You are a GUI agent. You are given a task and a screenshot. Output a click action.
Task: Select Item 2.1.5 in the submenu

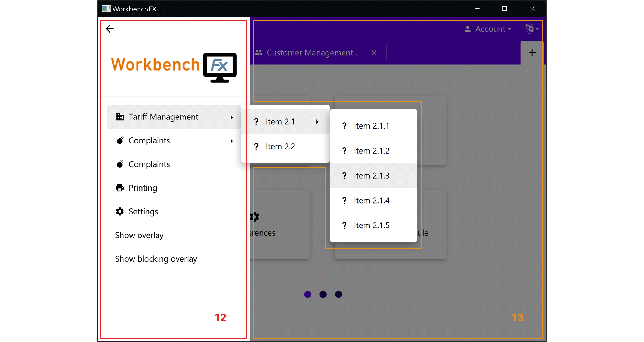point(371,225)
